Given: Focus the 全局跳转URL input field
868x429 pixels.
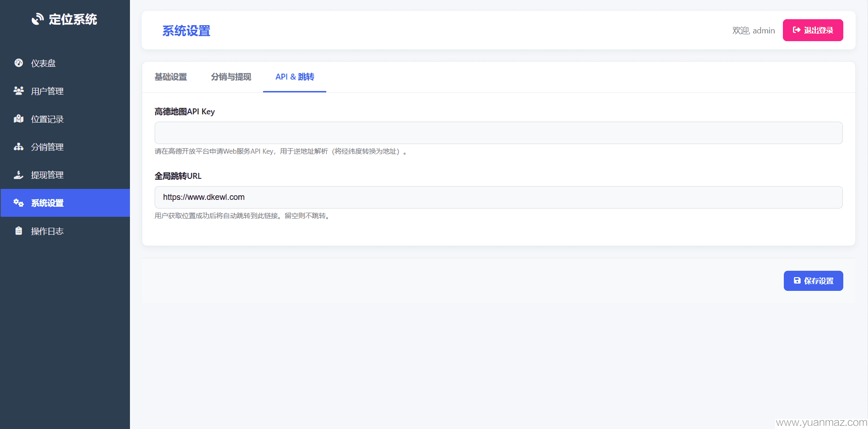Looking at the screenshot, I should [498, 197].
